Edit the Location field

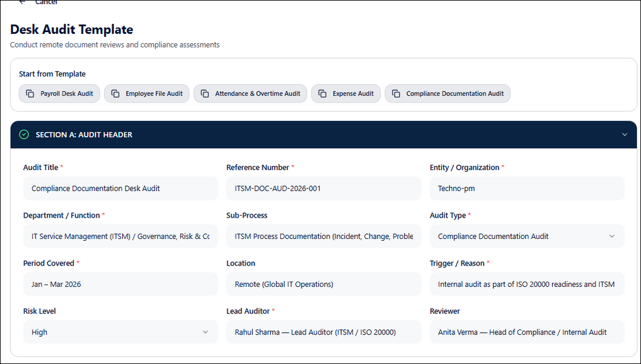tap(323, 284)
